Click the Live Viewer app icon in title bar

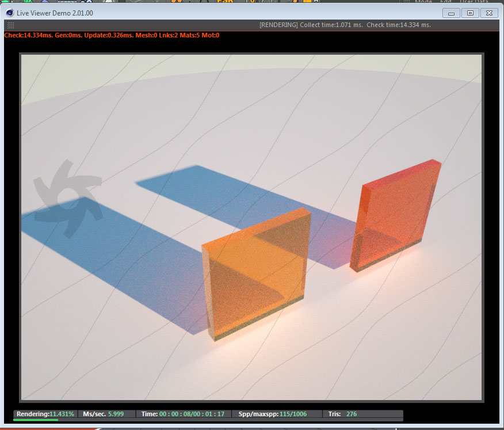point(10,13)
